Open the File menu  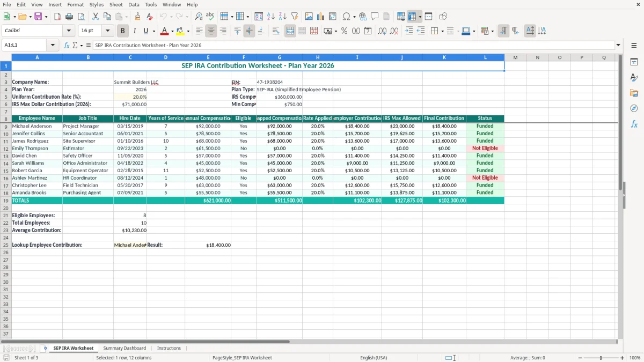pyautogui.click(x=7, y=4)
